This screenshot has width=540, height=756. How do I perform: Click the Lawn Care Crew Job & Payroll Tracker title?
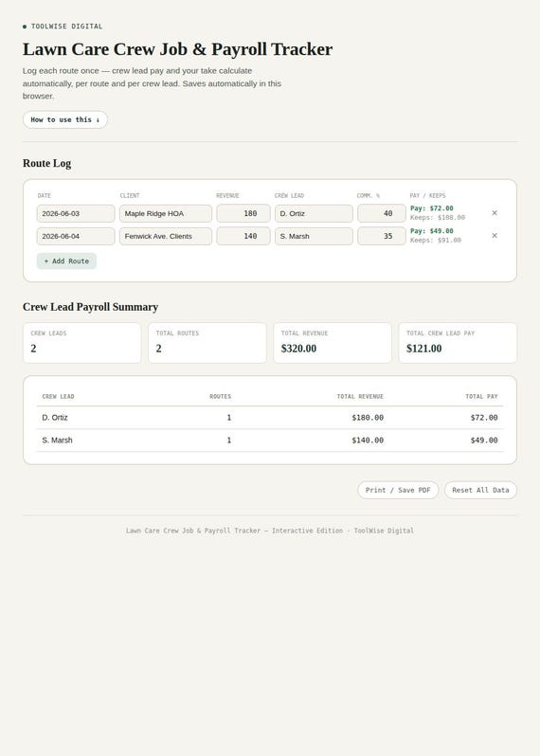click(177, 49)
